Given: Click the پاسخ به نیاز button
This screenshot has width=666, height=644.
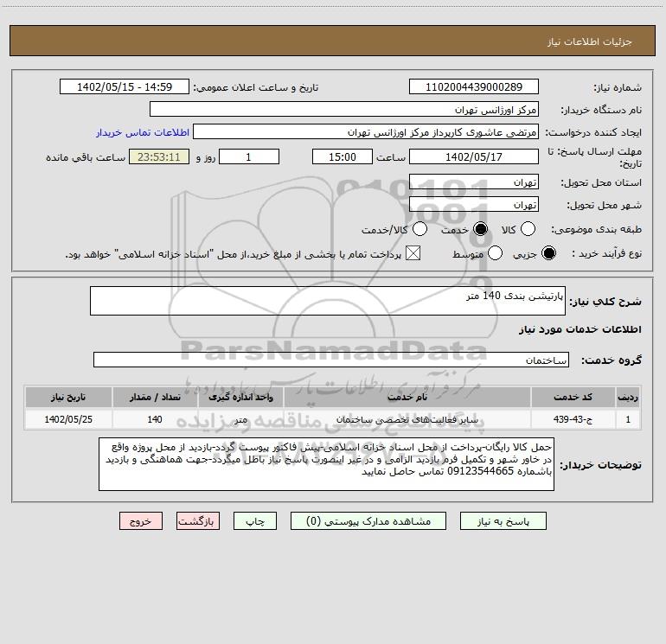Looking at the screenshot, I should 503,521.
